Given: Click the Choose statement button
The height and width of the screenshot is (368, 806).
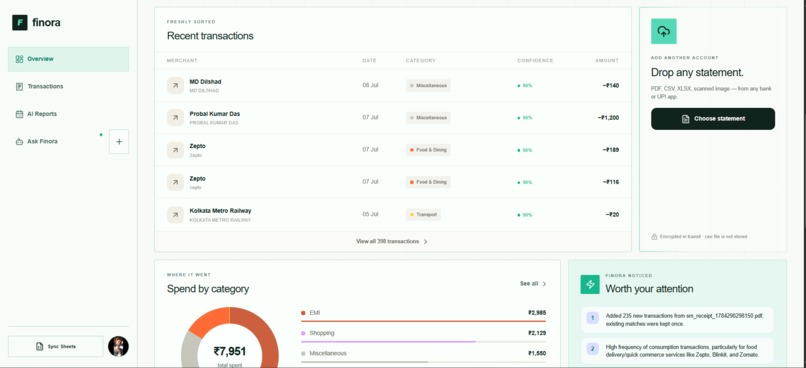Looking at the screenshot, I should tap(713, 119).
